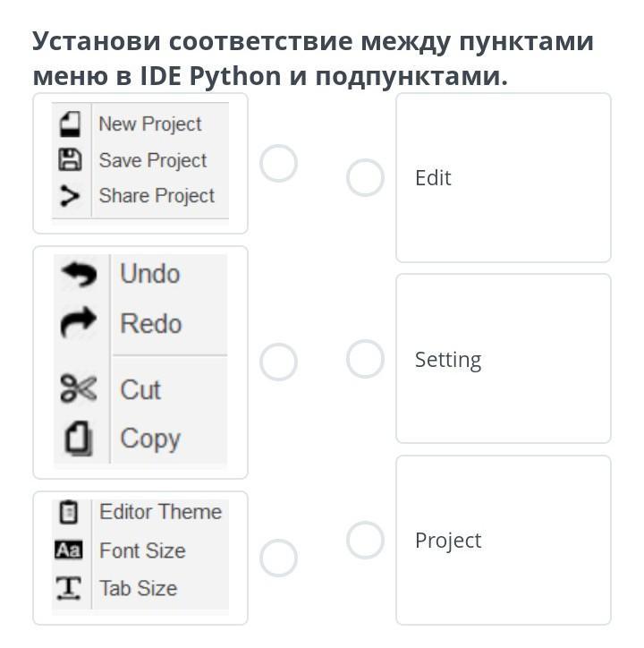This screenshot has width=644, height=648.
Task: Select the radio button next to Edit
Action: pyautogui.click(x=365, y=178)
